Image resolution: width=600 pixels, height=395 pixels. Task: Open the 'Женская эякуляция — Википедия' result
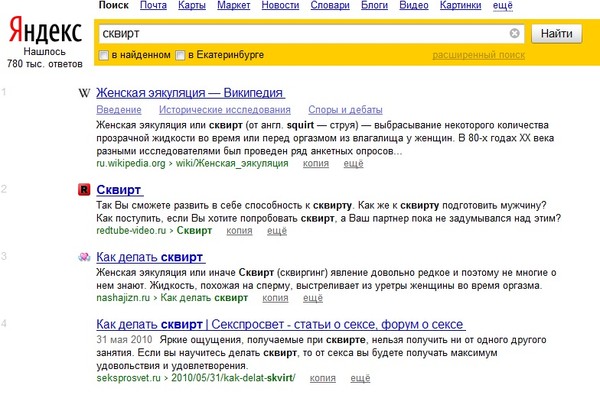point(191,93)
